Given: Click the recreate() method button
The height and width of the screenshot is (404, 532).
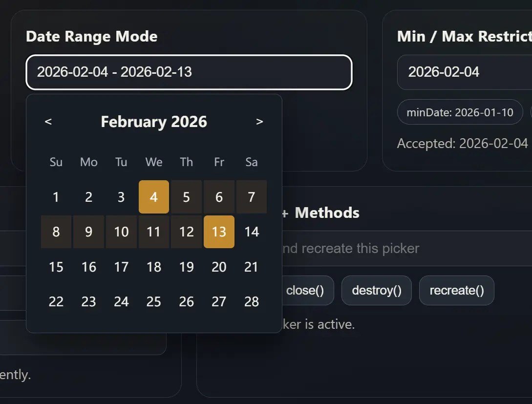Looking at the screenshot, I should coord(456,290).
